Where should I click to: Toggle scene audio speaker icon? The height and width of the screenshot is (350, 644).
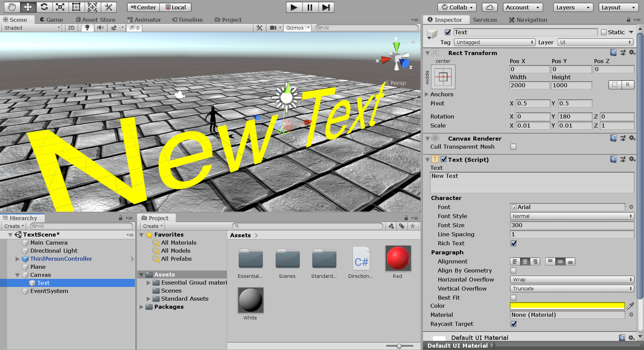[x=100, y=28]
